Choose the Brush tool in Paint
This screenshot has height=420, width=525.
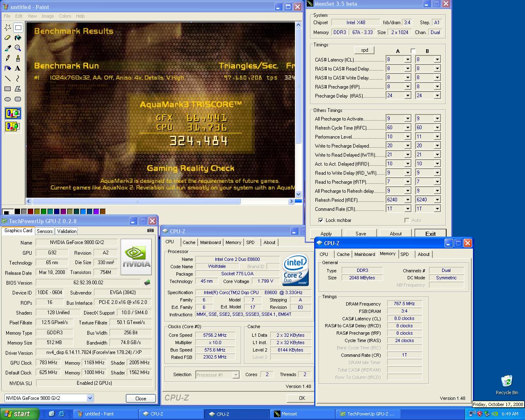click(18, 58)
